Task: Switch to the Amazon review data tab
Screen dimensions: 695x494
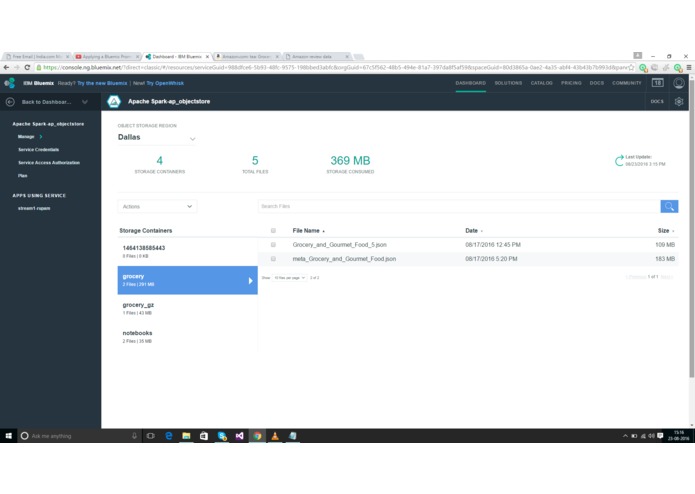Action: 316,56
